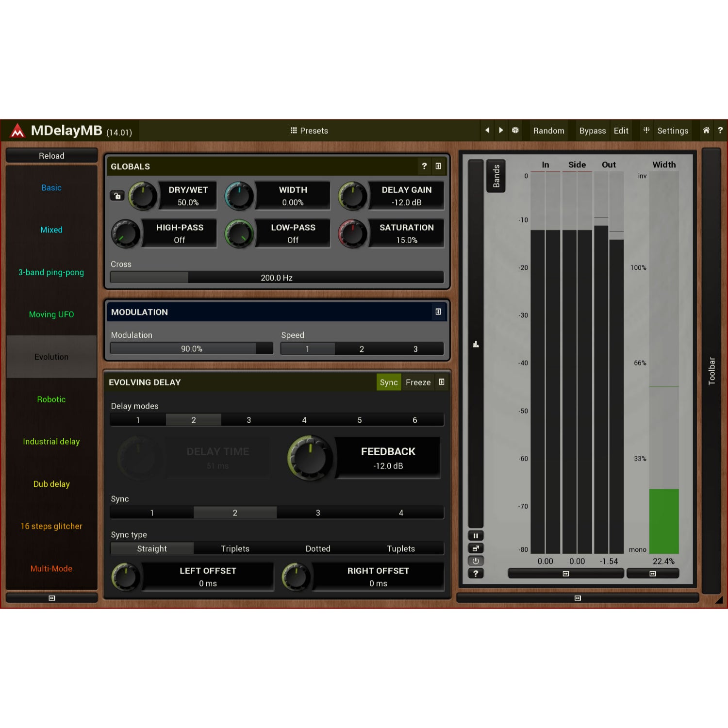Click Industrial delay preset

click(x=51, y=442)
